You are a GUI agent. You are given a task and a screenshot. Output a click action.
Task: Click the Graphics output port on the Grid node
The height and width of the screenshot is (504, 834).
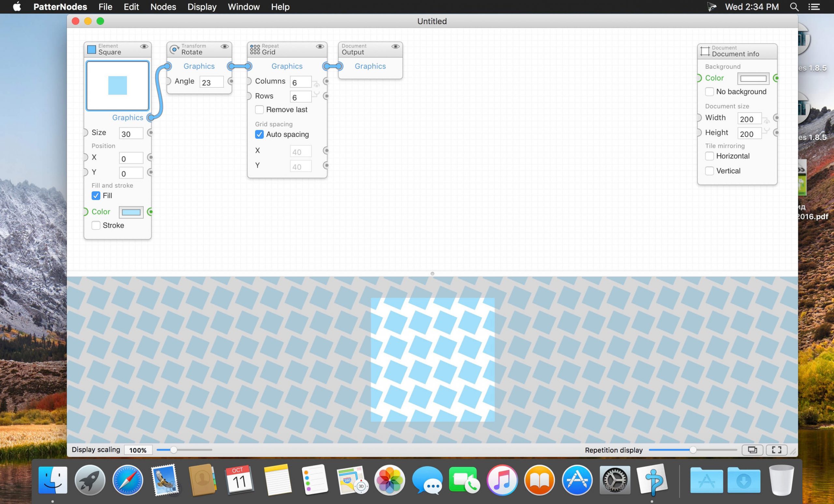click(326, 66)
